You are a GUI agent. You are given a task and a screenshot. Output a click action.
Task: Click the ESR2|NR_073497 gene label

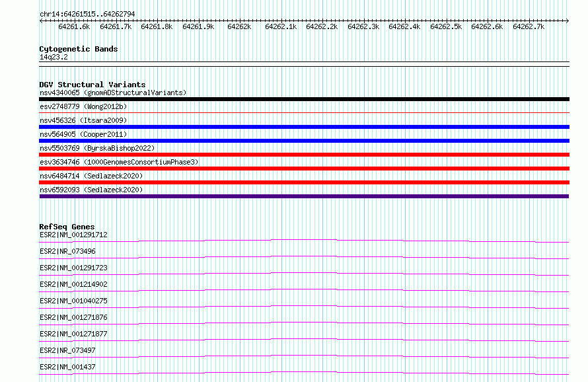[67, 350]
